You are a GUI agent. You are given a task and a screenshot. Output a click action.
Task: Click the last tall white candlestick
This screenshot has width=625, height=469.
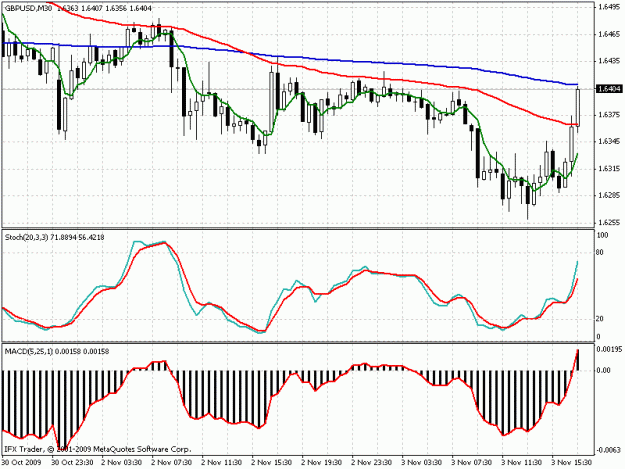point(577,108)
